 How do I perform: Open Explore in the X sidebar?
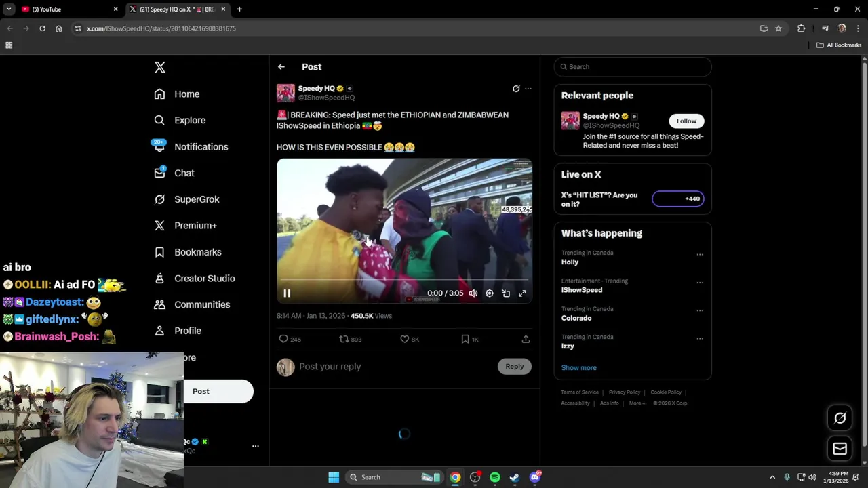pos(180,120)
